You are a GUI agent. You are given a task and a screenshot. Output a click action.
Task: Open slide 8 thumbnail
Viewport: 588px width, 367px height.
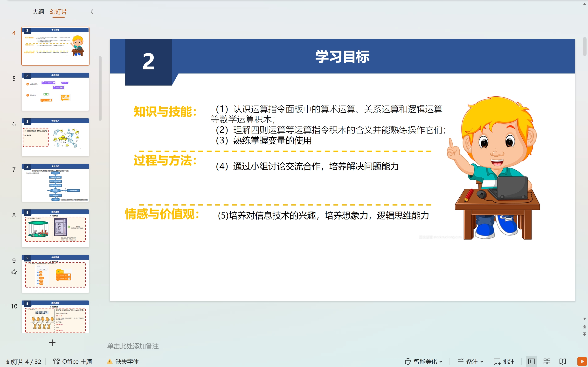pos(55,228)
